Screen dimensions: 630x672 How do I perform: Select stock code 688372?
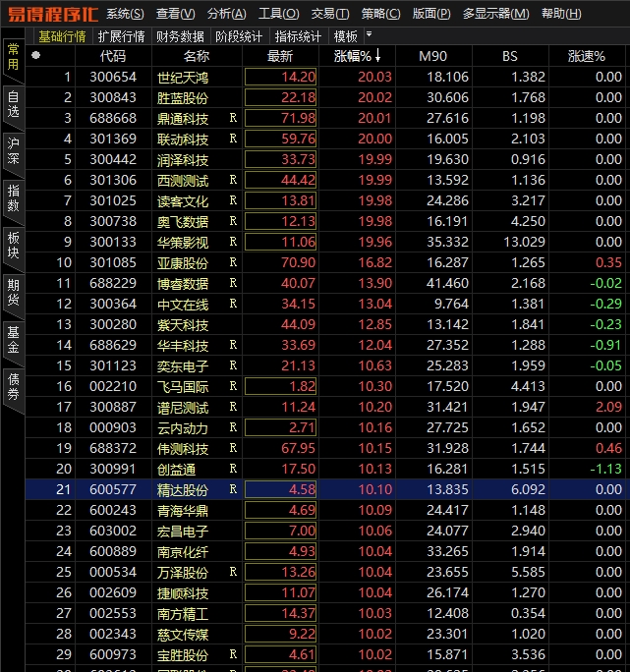click(113, 448)
